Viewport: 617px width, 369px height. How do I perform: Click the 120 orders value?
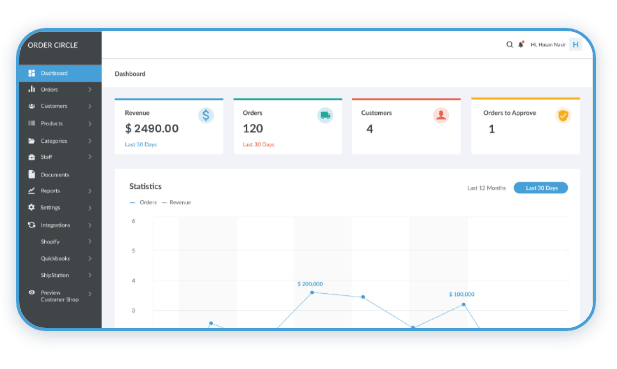pyautogui.click(x=253, y=129)
